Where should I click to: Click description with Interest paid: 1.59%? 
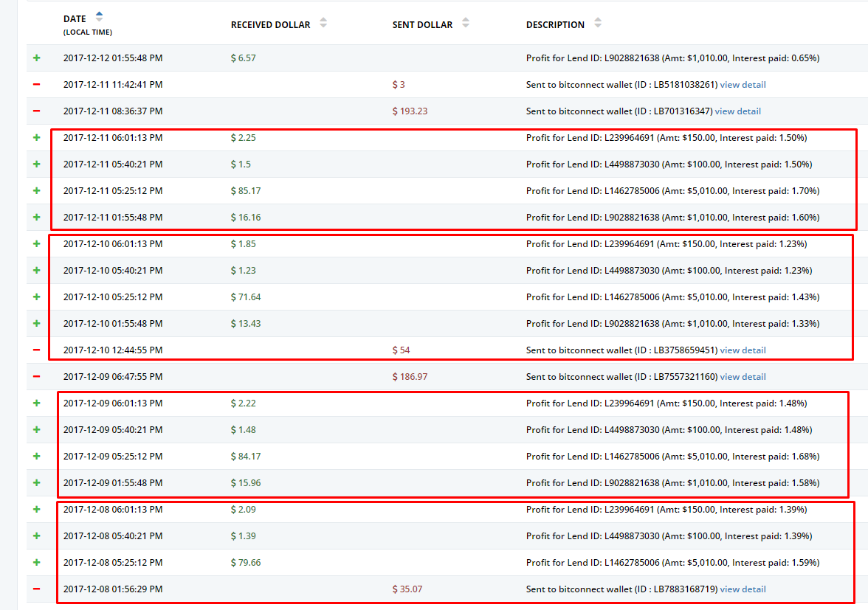click(672, 563)
